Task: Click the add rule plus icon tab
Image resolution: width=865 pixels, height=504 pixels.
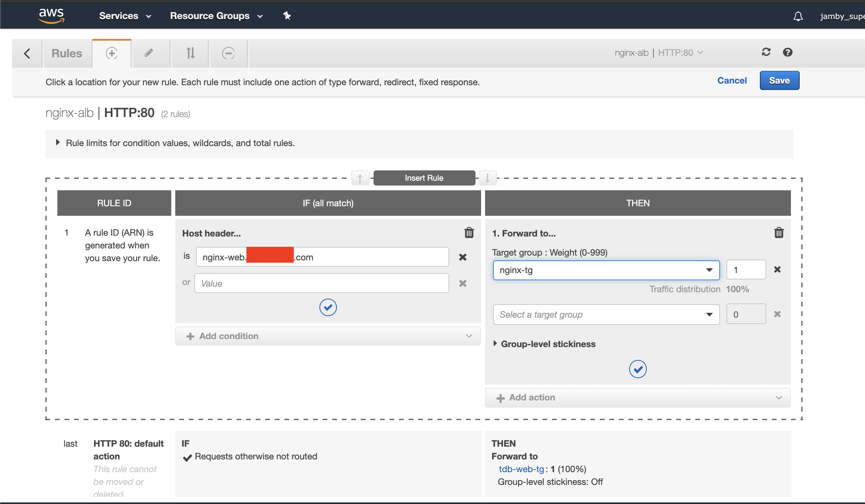Action: tap(112, 53)
